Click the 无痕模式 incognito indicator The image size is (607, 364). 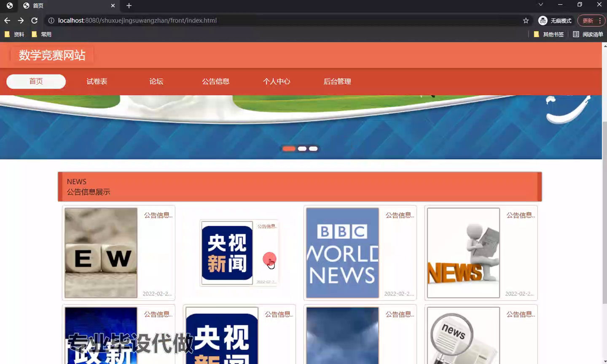pos(555,20)
